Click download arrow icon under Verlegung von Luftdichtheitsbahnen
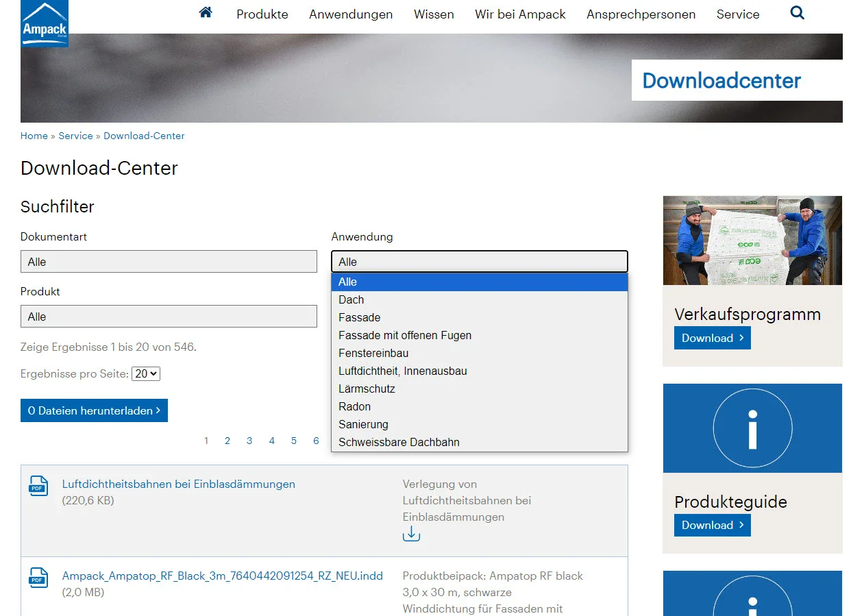 (411, 534)
